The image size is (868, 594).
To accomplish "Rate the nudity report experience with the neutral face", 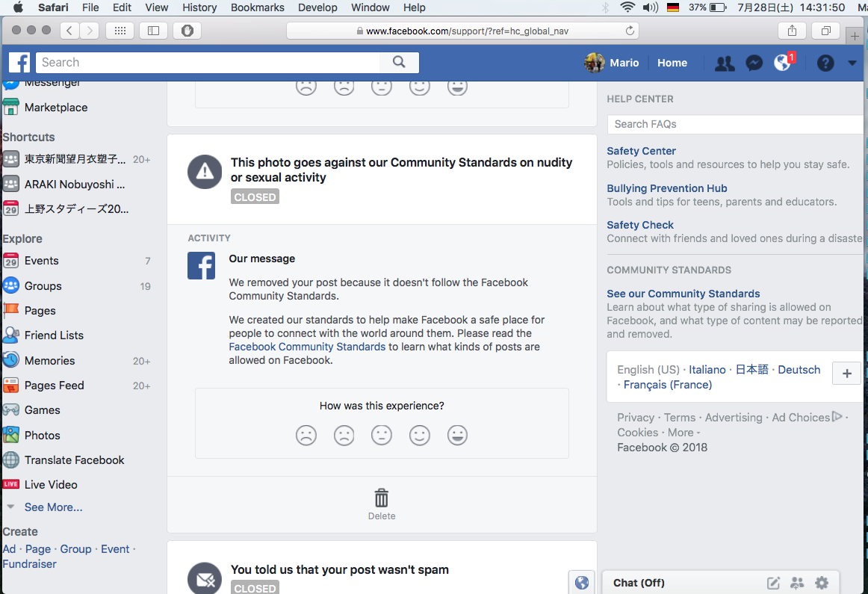I will pyautogui.click(x=382, y=435).
